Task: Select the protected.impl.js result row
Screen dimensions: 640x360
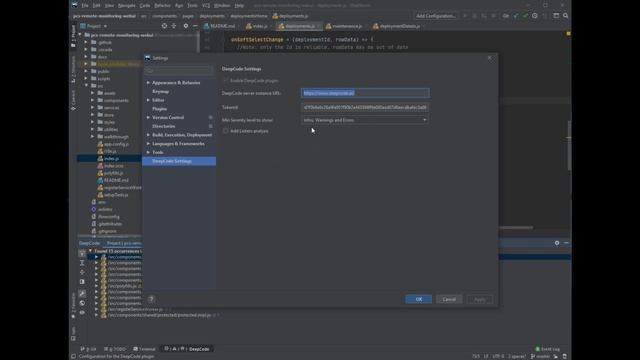Action: pos(159,315)
